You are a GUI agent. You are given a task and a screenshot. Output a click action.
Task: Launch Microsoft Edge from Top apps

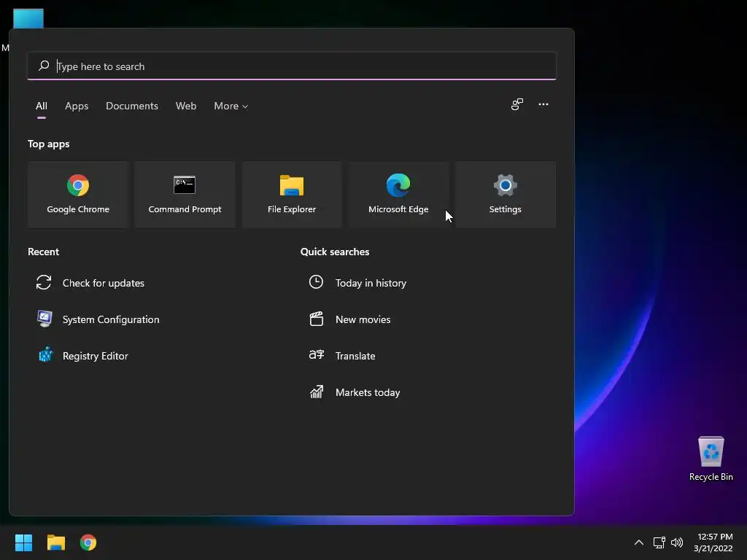(x=398, y=195)
